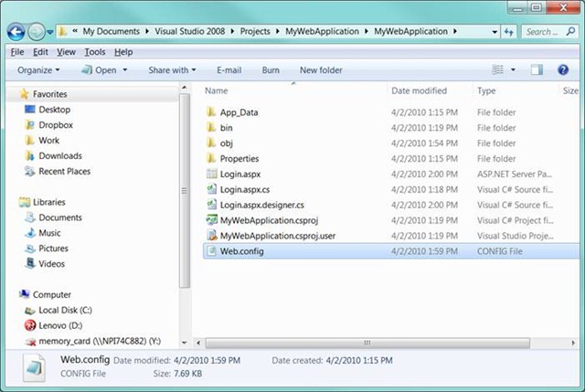The height and width of the screenshot is (392, 585).
Task: Click the Burn button
Action: [271, 69]
